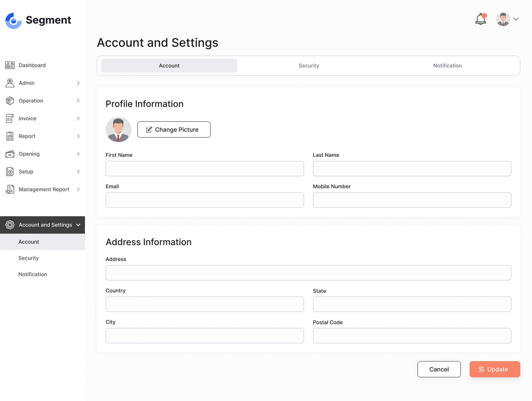Focus the First Name input field
This screenshot has height=401, width=532.
point(204,169)
